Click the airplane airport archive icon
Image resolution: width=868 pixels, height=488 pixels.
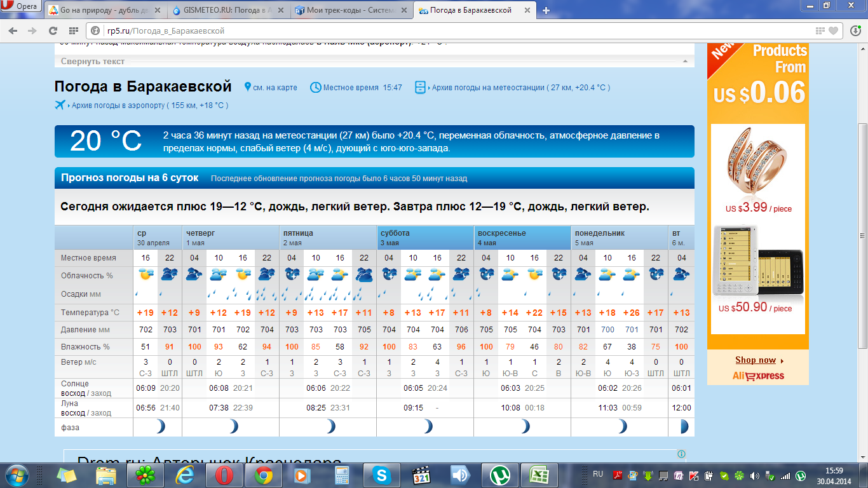pos(60,105)
